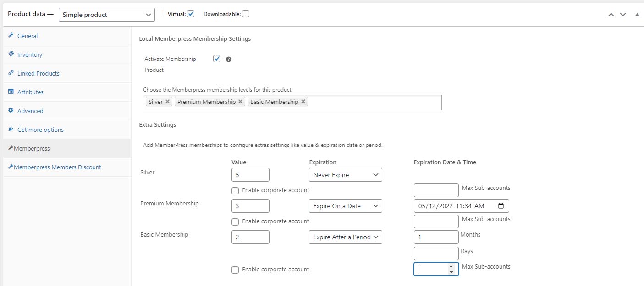Open the Advanced tab
644x286 pixels.
click(x=67, y=111)
